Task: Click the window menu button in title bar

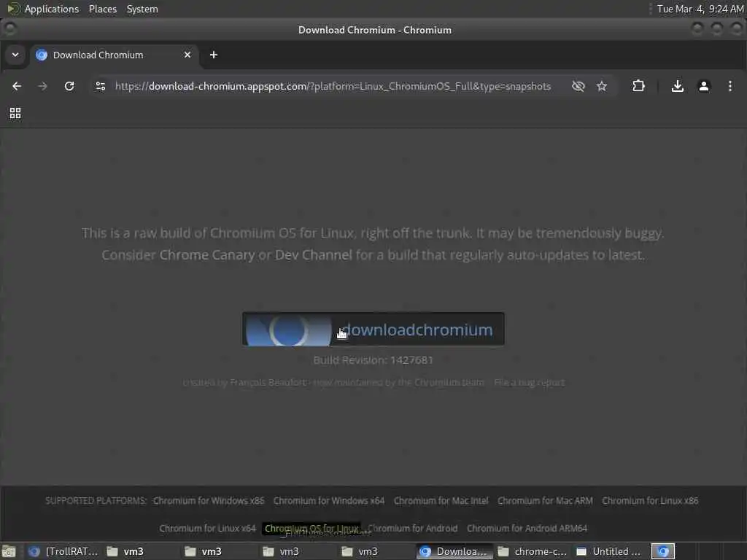Action: 9,29
